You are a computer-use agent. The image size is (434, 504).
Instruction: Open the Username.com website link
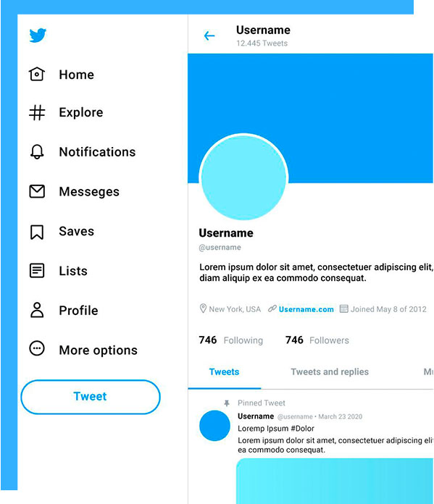306,309
